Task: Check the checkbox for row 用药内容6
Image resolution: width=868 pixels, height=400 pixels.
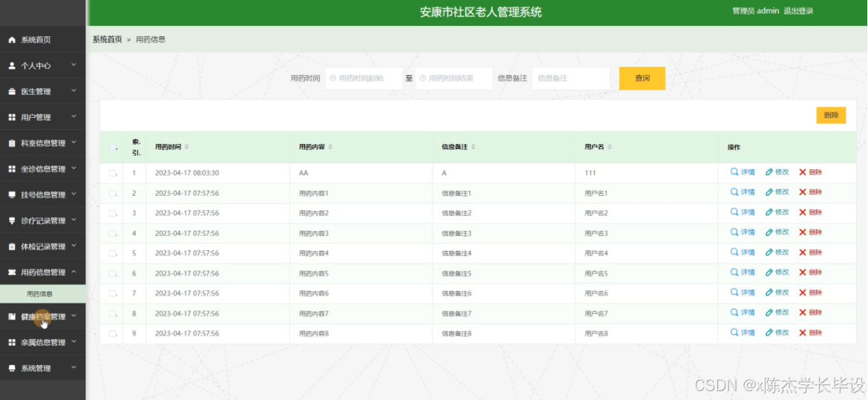Action: point(112,293)
